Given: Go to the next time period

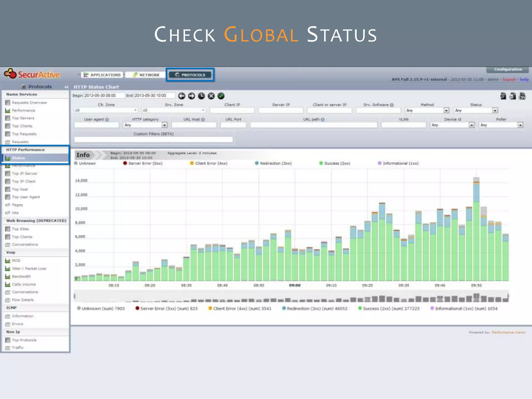Looking at the screenshot, I should tap(191, 96).
